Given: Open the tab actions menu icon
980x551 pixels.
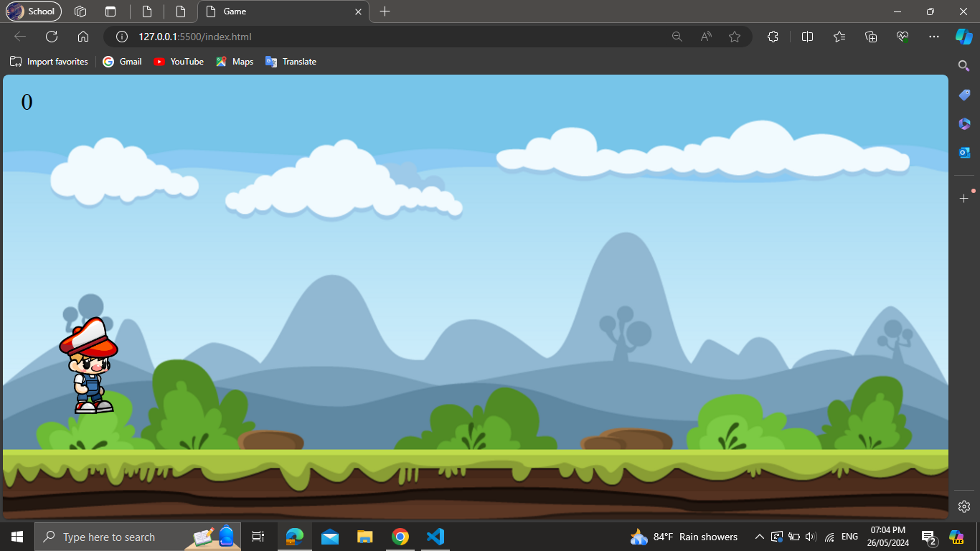Looking at the screenshot, I should 110,11.
